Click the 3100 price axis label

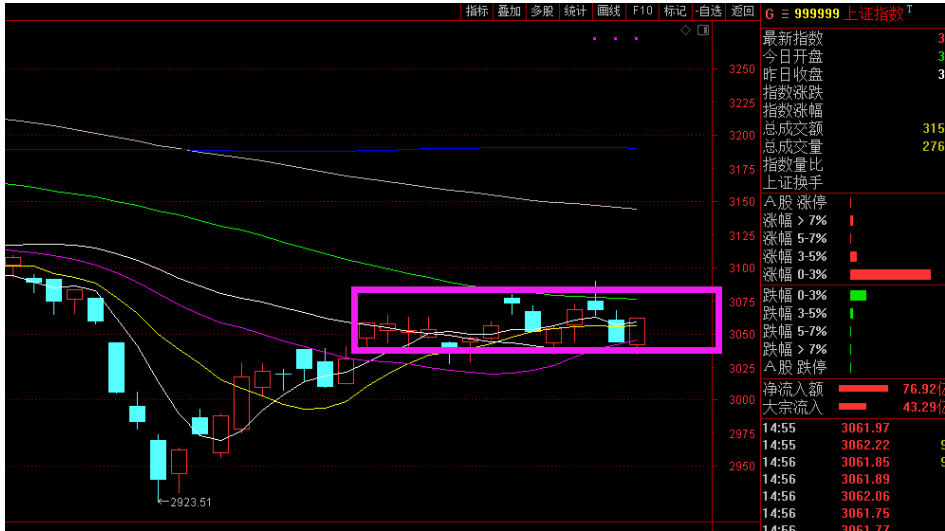742,268
